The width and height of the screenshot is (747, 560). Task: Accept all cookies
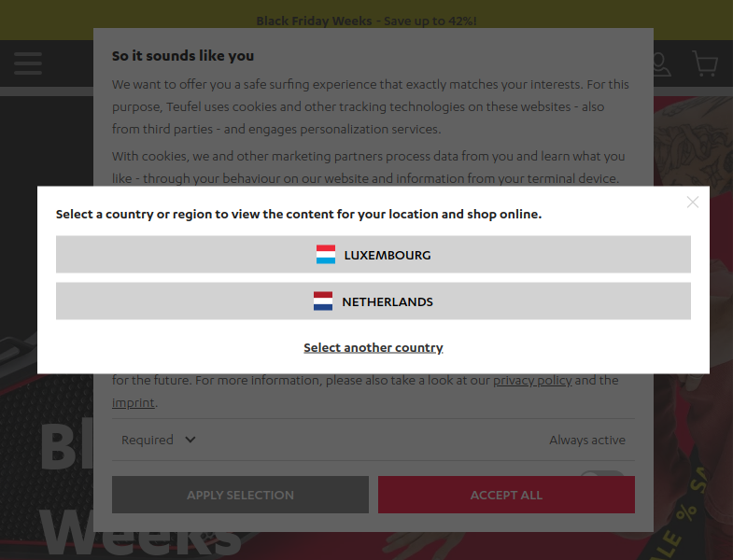coord(506,495)
